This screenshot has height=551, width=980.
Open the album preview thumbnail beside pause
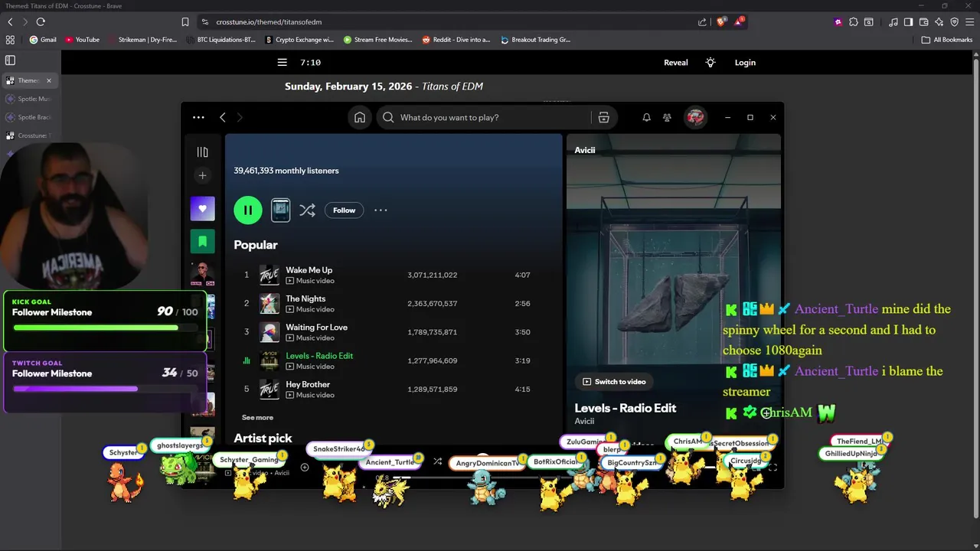click(281, 210)
